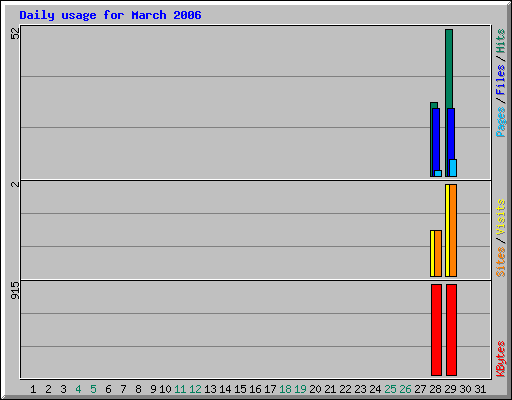Click the orange Sites bar for day 29
This screenshot has height=400, width=512.
(453, 230)
